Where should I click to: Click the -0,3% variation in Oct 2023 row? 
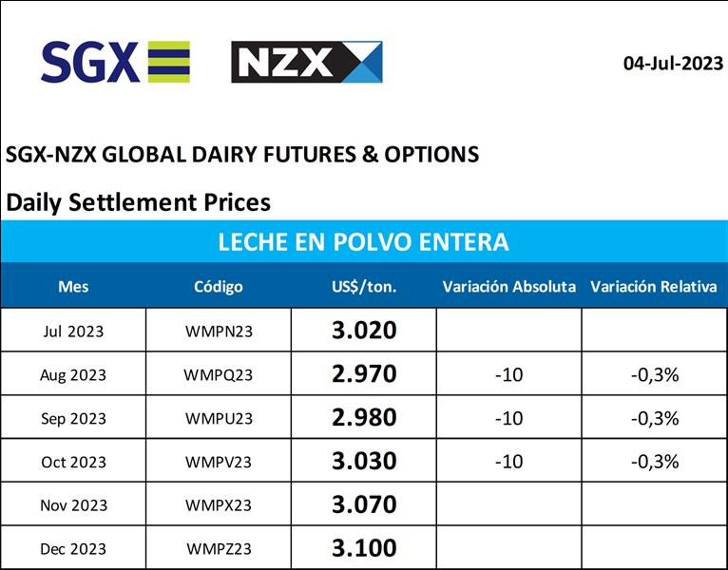[655, 462]
